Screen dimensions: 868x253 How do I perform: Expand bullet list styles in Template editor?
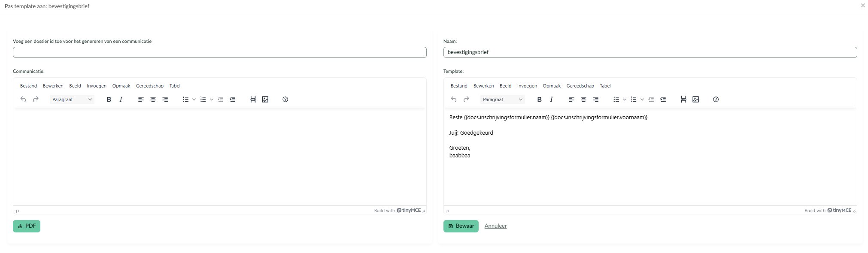click(625, 99)
